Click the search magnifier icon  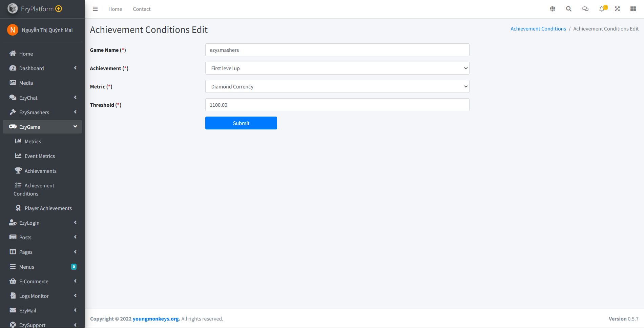[x=569, y=9]
